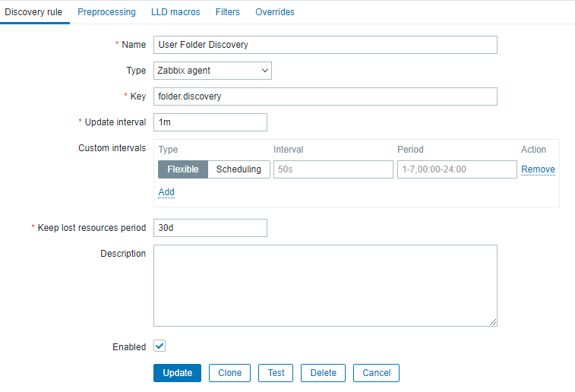Select the Discovery rule tab
Screen dimensions: 575x392
coord(33,12)
